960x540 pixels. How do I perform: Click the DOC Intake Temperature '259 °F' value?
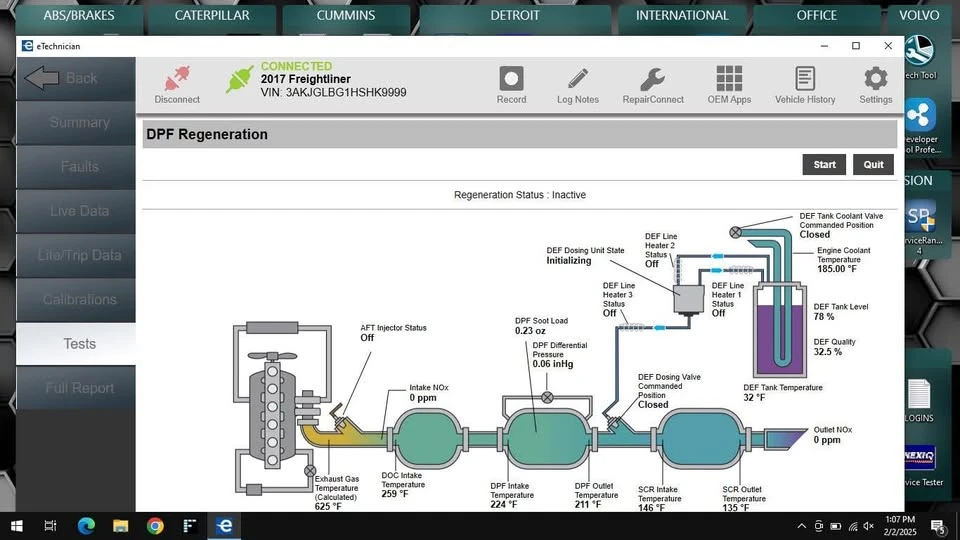point(395,494)
